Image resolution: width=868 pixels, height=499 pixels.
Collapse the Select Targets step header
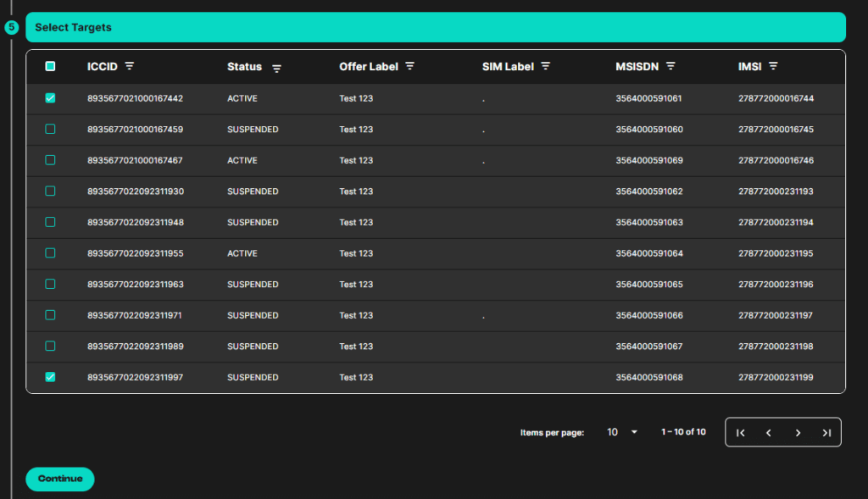click(x=436, y=27)
